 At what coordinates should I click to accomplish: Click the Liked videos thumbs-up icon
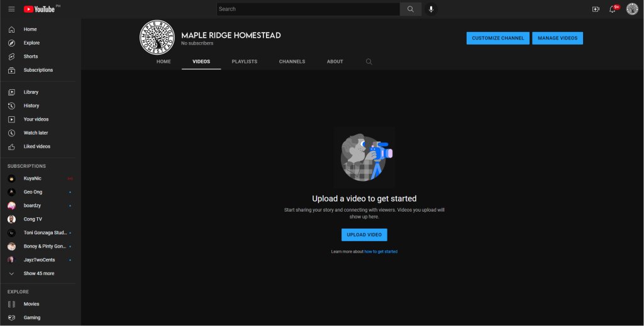point(11,146)
